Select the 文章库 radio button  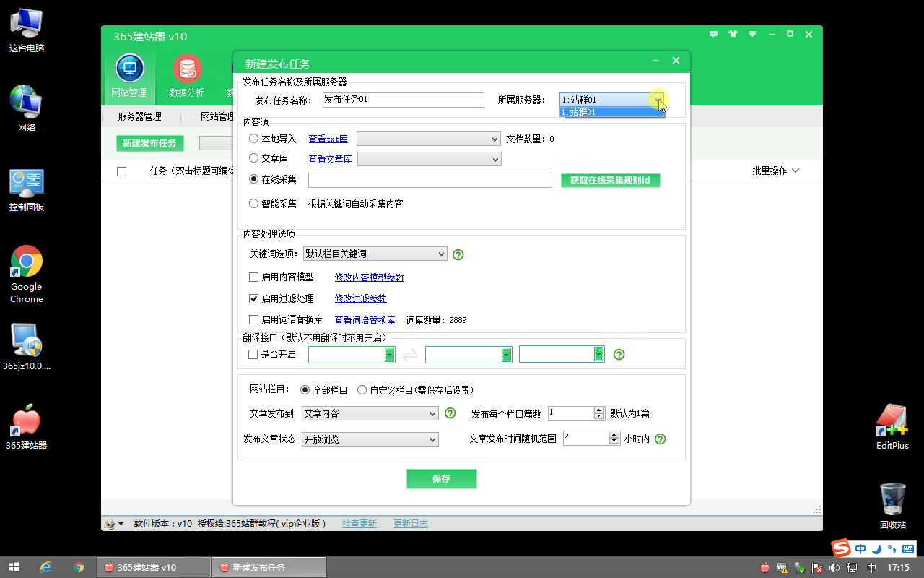[x=254, y=158]
